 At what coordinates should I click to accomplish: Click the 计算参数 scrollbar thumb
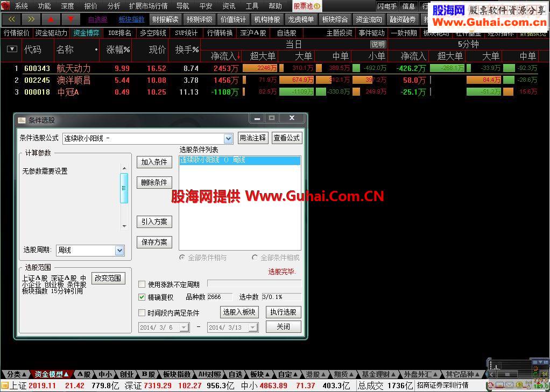124,188
